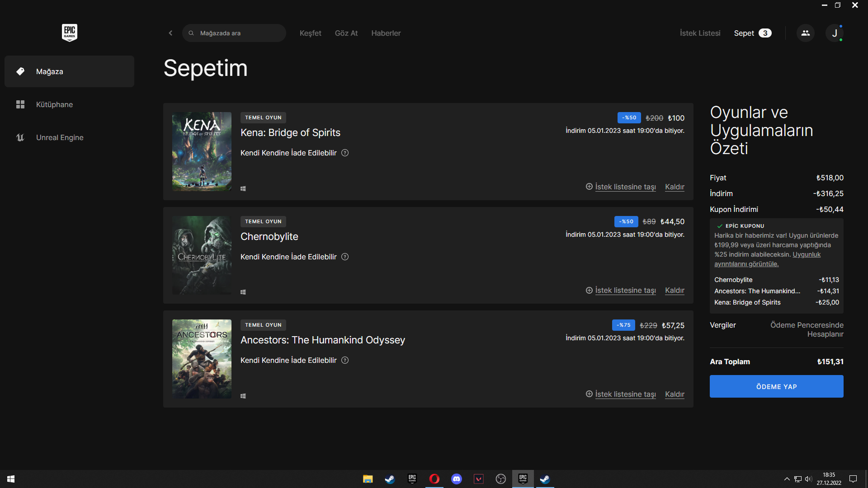Viewport: 868px width, 488px height.
Task: Move Kena to wishlist
Action: click(x=621, y=187)
